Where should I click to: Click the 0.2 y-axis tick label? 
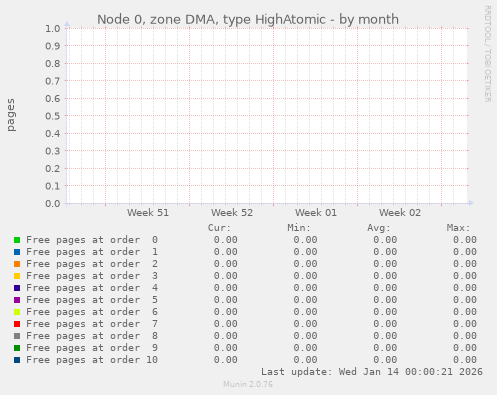tap(53, 168)
